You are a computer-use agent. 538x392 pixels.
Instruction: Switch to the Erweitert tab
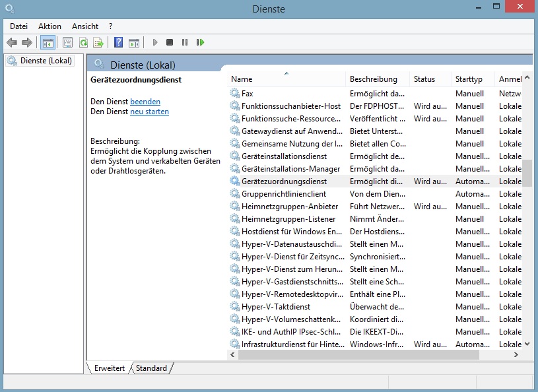110,368
